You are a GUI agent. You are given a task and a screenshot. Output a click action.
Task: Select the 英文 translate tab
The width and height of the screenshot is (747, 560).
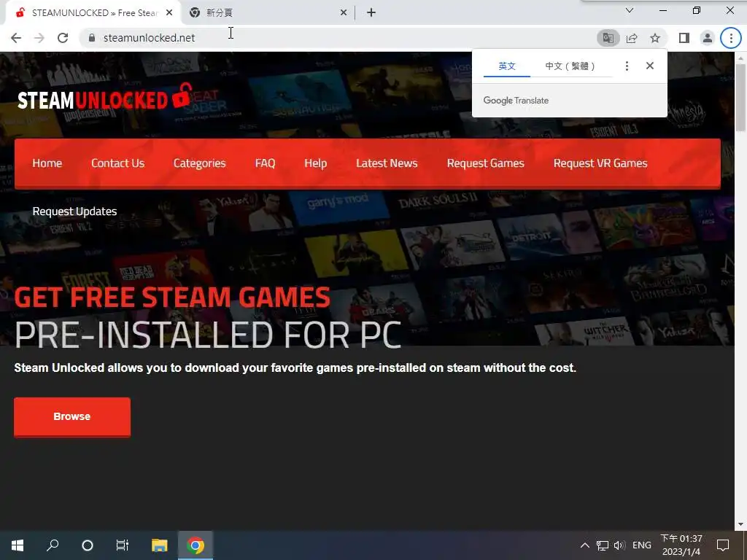tap(507, 66)
